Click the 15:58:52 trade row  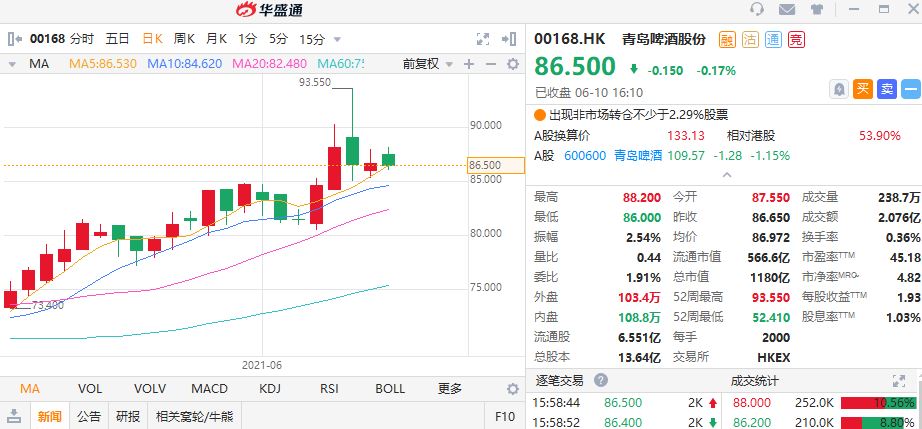point(625,422)
